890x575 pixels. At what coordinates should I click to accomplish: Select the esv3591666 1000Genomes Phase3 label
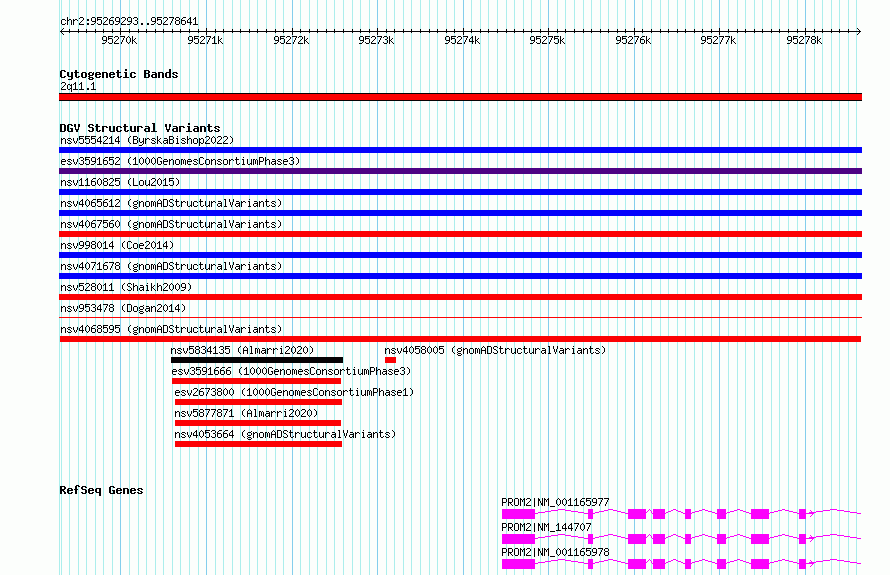(291, 371)
